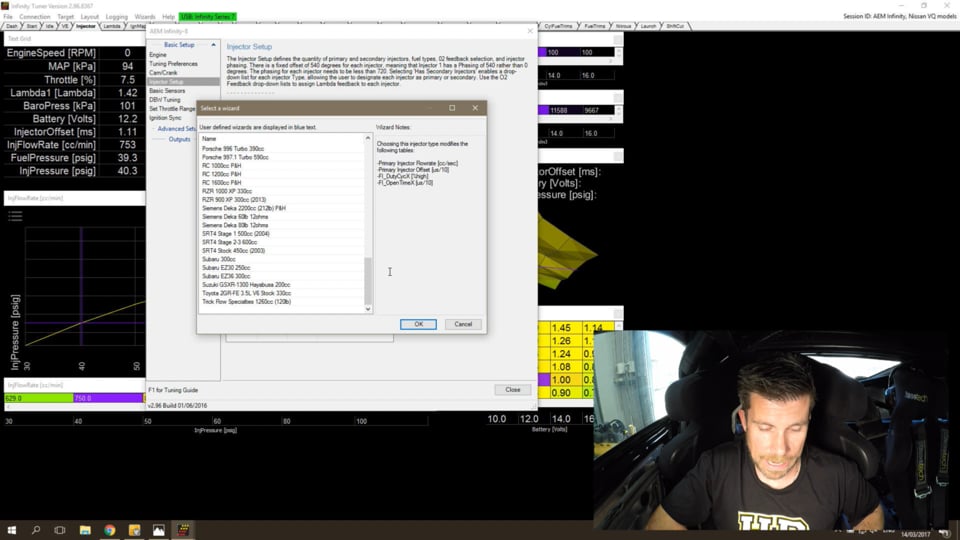Switch to Infinity Tuner taskbar icon

[x=184, y=530]
